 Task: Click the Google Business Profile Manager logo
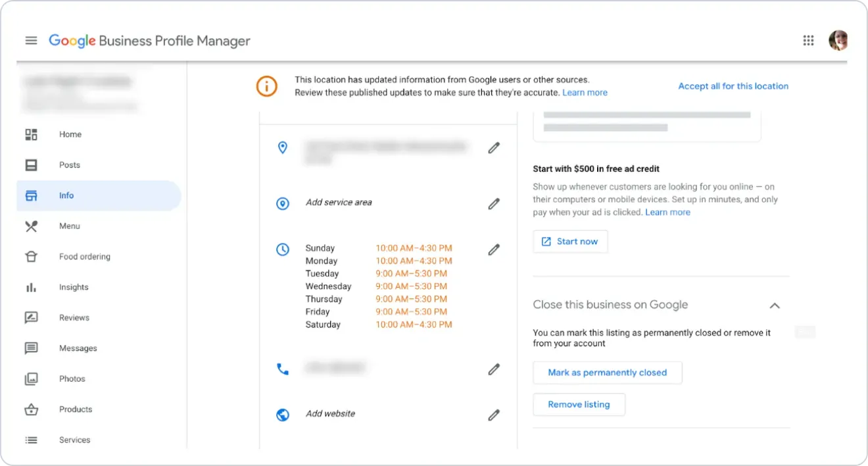pos(149,41)
